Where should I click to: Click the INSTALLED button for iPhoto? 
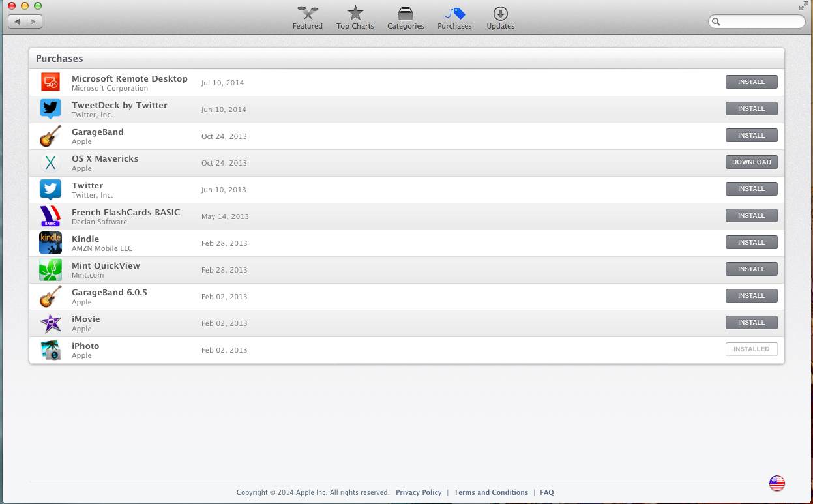[x=751, y=349]
